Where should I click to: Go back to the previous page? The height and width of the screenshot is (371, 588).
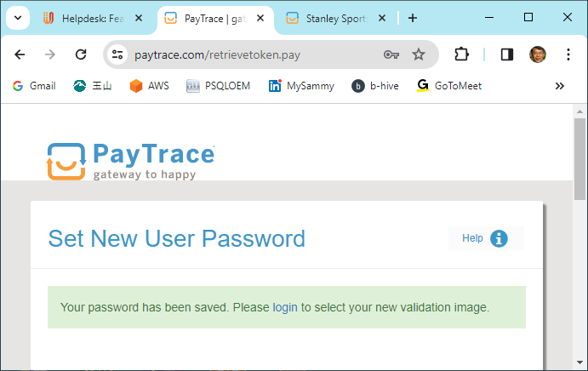20,54
